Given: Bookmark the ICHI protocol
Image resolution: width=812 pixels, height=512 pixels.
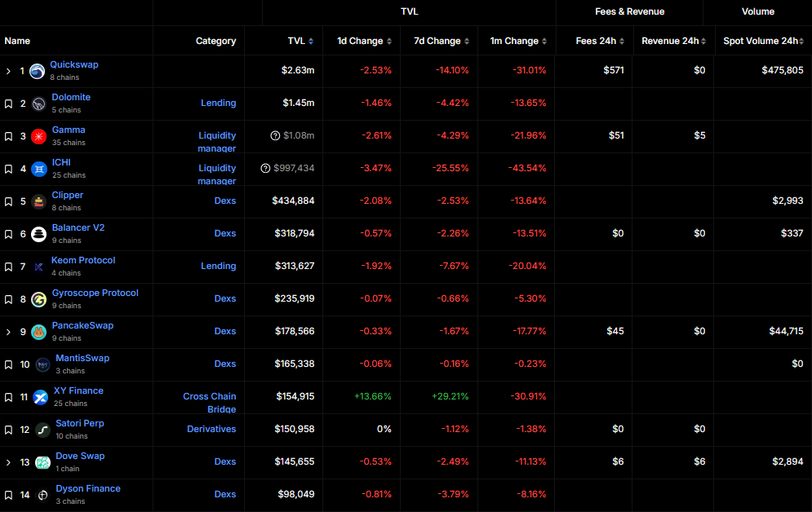Looking at the screenshot, I should click(x=8, y=169).
